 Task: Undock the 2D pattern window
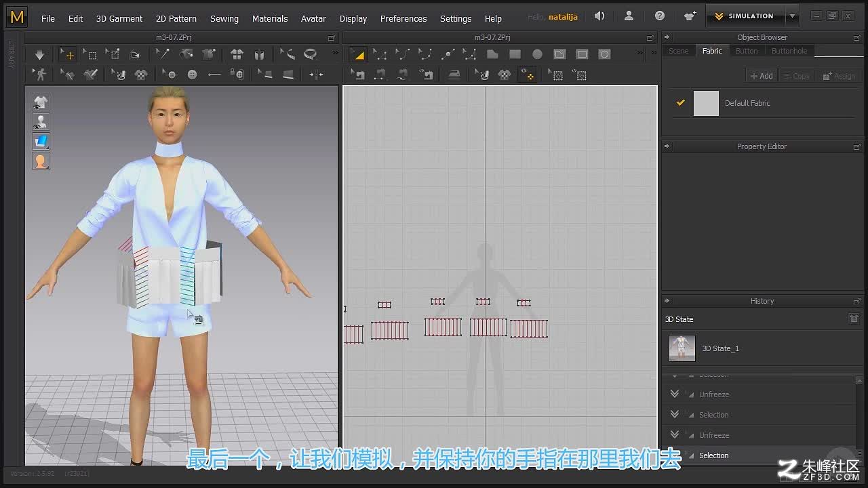pos(650,38)
